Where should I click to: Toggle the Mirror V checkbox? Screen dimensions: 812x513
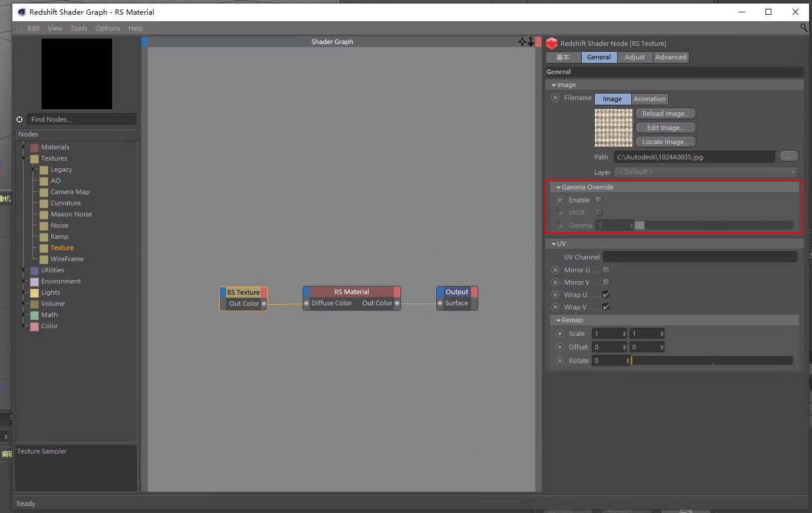(x=606, y=282)
